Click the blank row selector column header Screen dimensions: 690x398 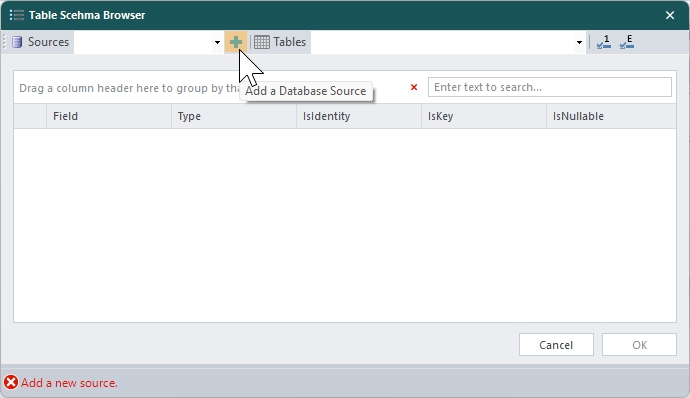pyautogui.click(x=30, y=116)
